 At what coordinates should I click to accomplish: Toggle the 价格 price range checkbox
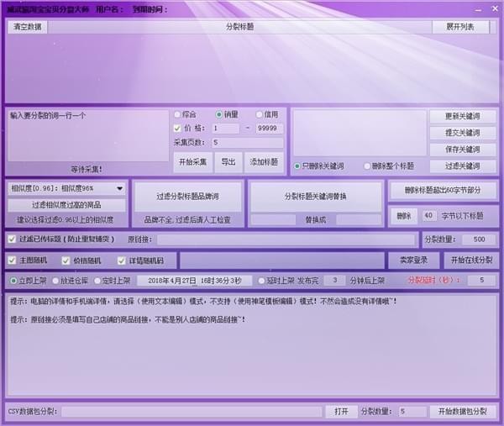[177, 129]
